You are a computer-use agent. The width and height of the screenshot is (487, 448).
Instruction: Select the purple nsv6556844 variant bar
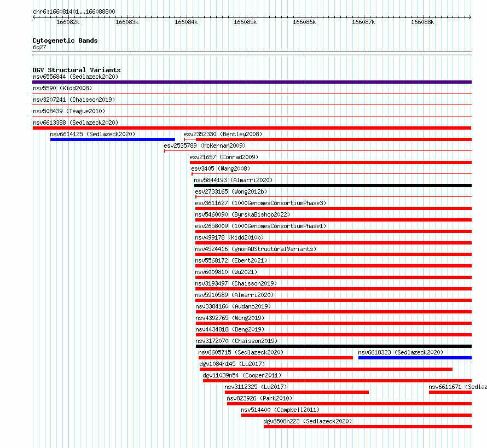(x=252, y=82)
